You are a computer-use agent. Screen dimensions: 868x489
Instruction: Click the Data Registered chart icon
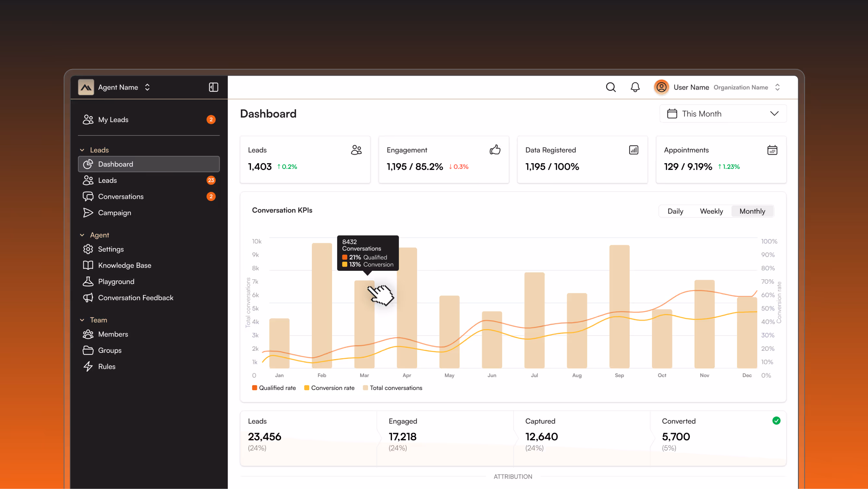click(633, 150)
